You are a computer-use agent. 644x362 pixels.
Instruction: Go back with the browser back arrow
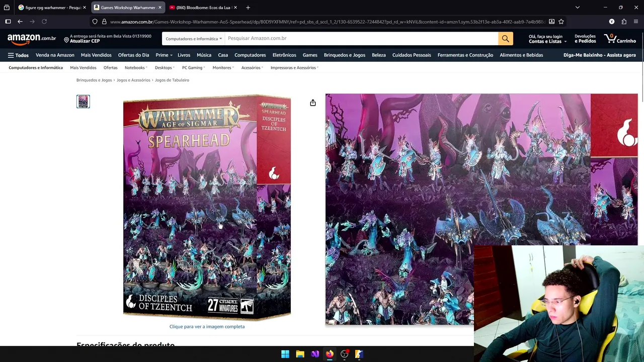tap(20, 22)
